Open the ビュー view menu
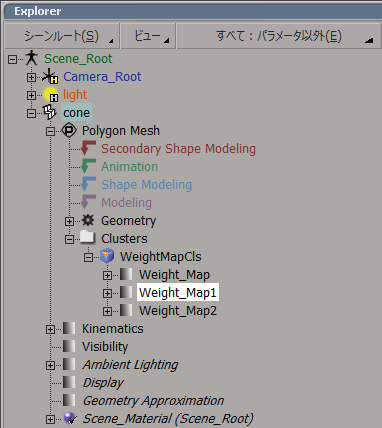The width and height of the screenshot is (382, 428). [x=148, y=36]
